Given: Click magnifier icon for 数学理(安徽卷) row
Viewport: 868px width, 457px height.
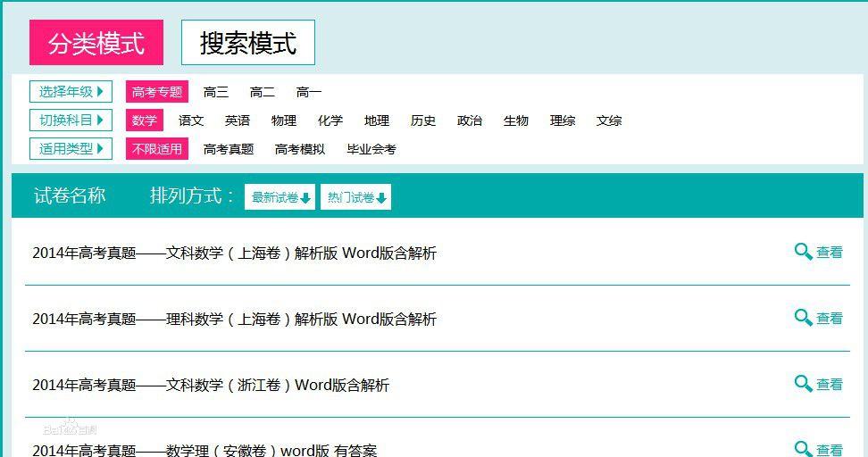Looking at the screenshot, I should pyautogui.click(x=803, y=449).
